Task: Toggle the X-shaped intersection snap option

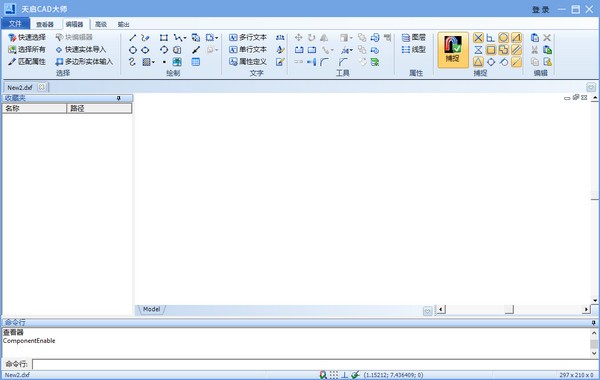Action: (478, 38)
